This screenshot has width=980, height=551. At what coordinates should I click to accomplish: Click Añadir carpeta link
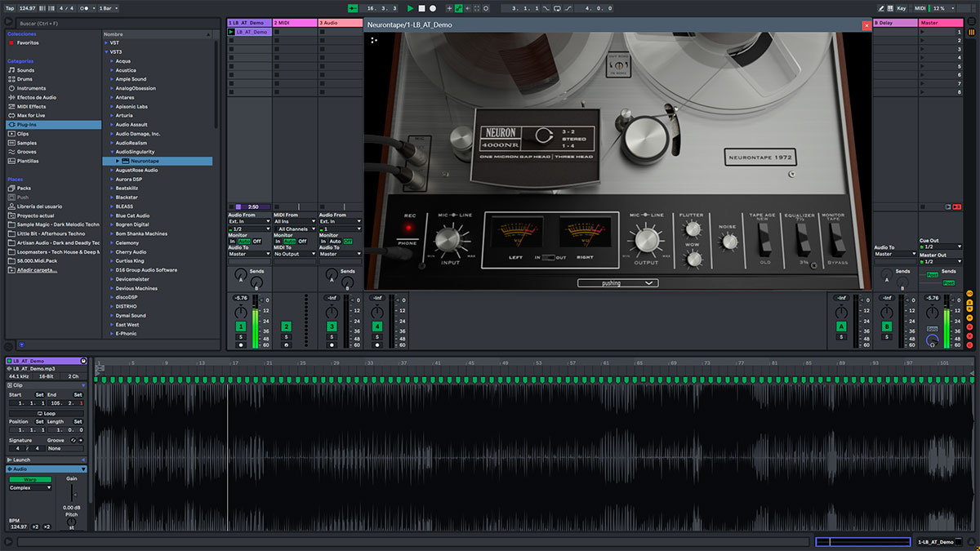(37, 269)
